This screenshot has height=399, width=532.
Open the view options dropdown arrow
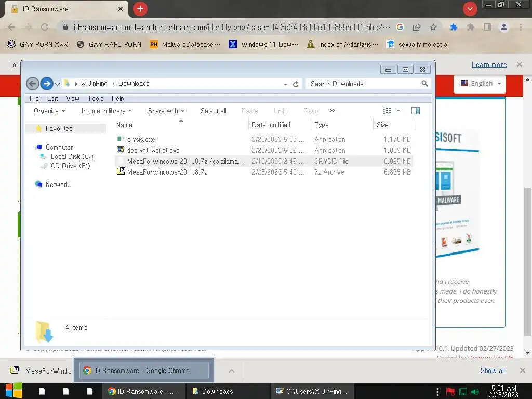click(398, 111)
